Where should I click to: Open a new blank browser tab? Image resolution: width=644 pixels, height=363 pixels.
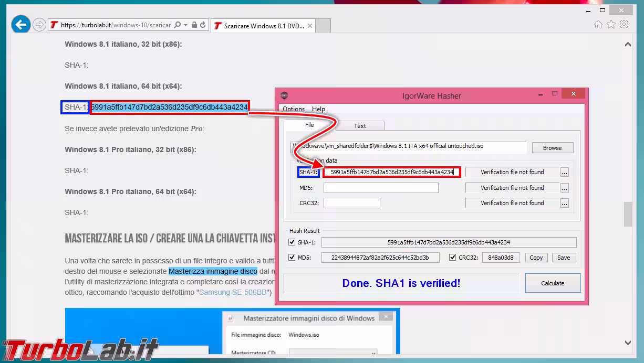(324, 26)
